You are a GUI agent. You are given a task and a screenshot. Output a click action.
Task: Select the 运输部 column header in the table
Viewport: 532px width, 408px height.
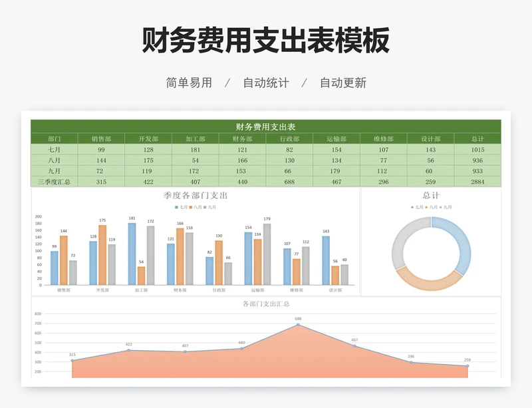point(336,138)
